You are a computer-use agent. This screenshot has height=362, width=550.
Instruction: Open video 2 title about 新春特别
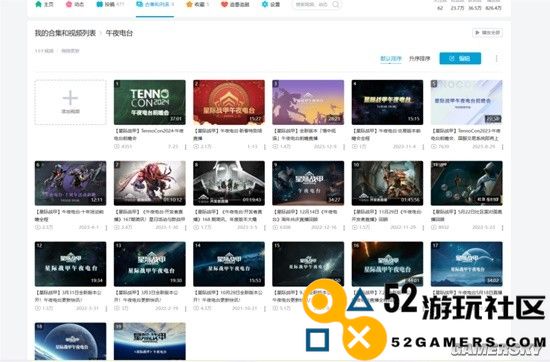tap(228, 134)
